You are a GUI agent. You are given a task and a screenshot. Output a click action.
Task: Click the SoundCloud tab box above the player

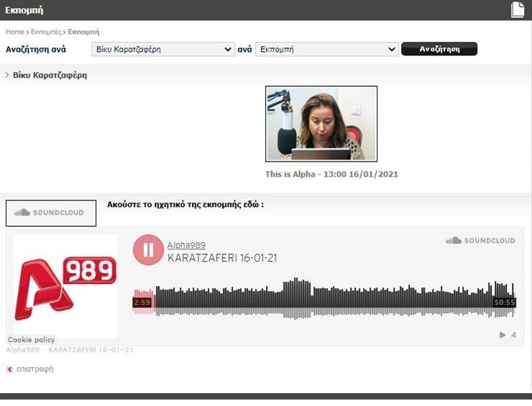(50, 213)
